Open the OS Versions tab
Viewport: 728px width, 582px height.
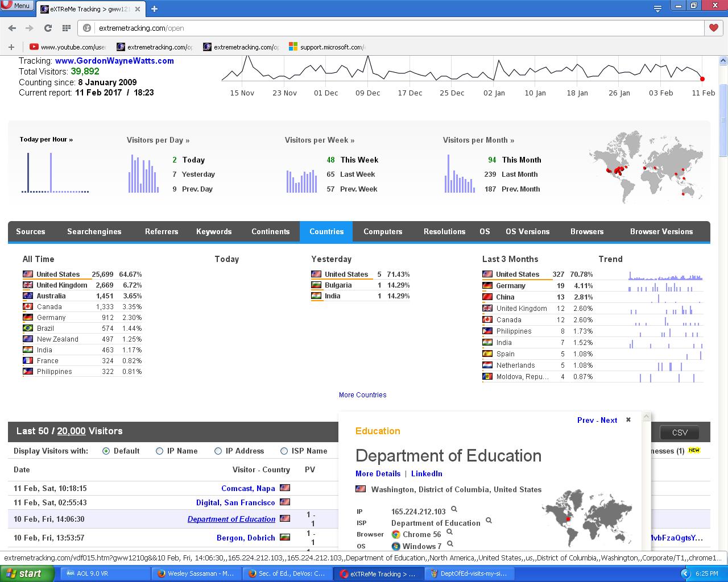click(528, 231)
